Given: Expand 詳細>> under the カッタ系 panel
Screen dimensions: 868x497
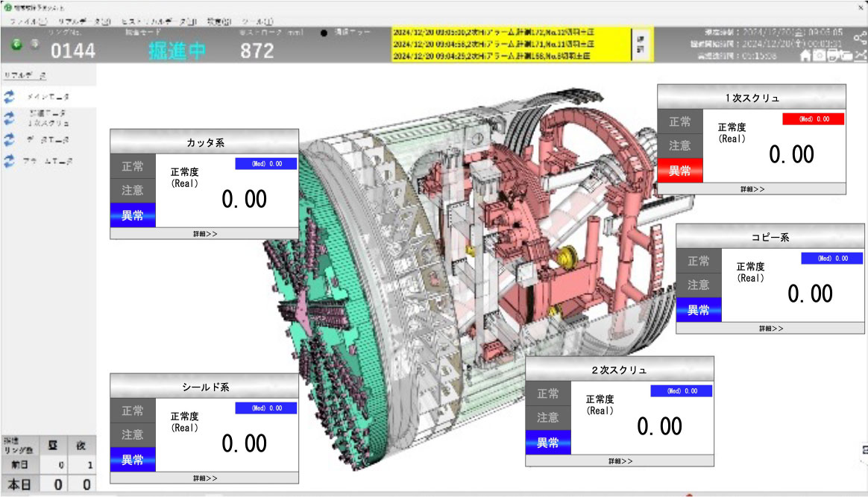Looking at the screenshot, I should coord(204,233).
